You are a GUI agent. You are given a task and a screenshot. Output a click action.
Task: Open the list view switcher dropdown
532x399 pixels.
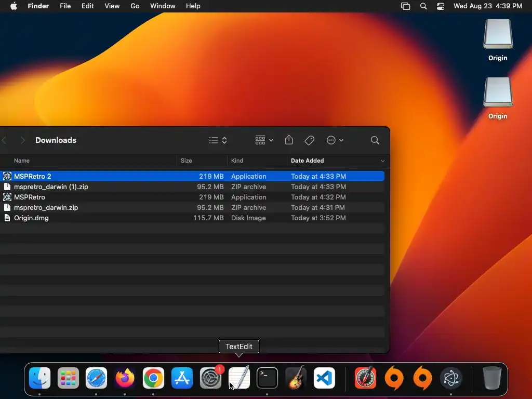point(218,140)
